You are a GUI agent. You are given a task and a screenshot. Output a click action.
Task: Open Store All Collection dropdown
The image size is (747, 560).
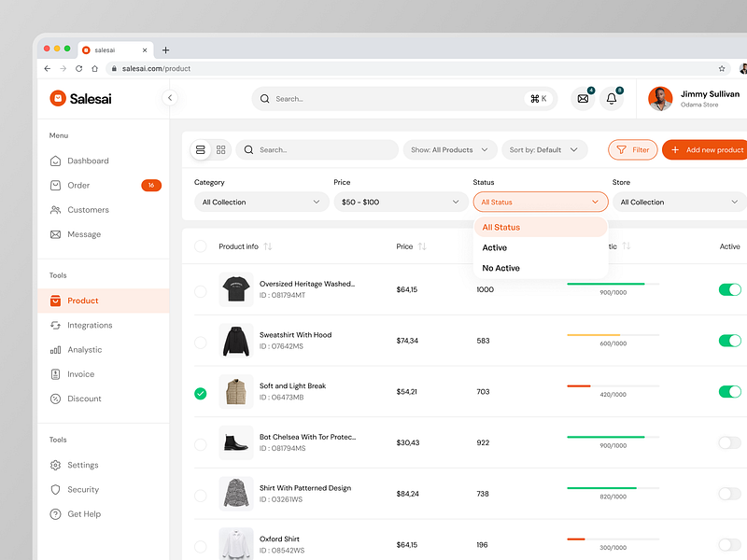(x=680, y=202)
